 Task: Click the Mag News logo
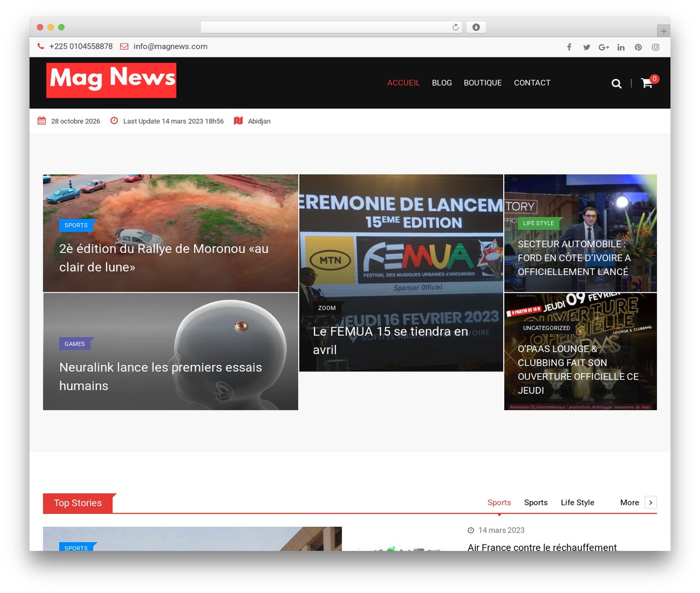[111, 80]
